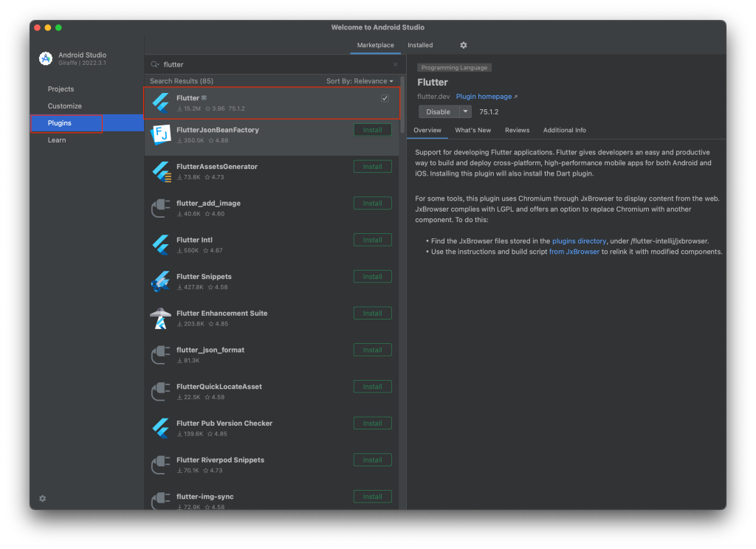
Task: Click the Flutter plugin logo icon
Action: click(161, 103)
